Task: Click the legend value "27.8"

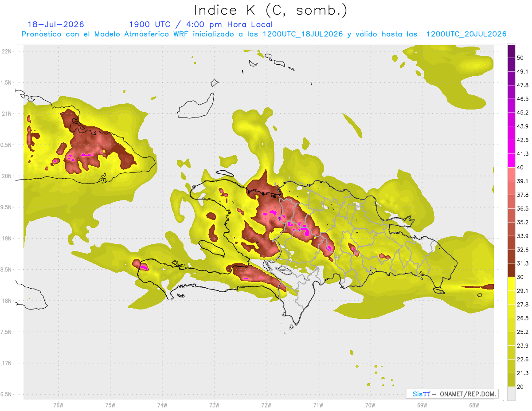Action: (x=523, y=304)
